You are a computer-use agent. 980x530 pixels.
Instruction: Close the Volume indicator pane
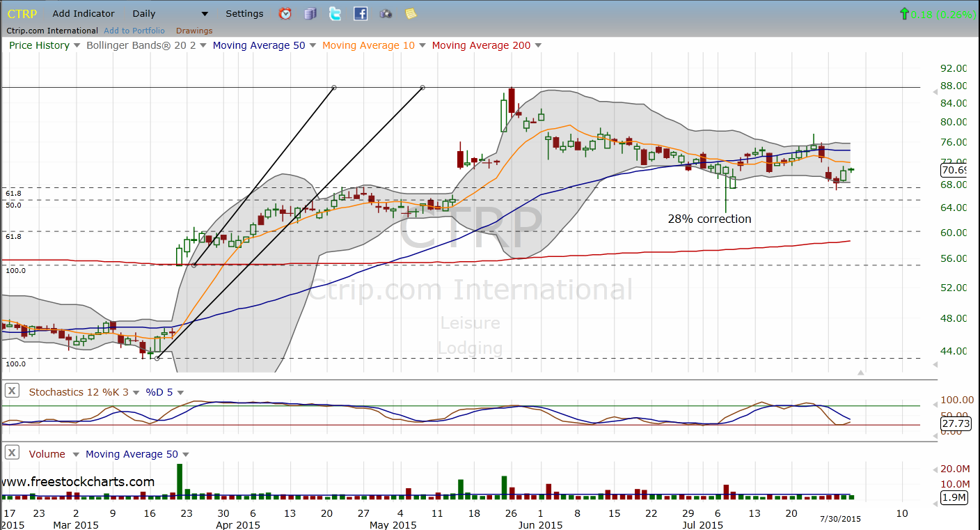(x=11, y=453)
